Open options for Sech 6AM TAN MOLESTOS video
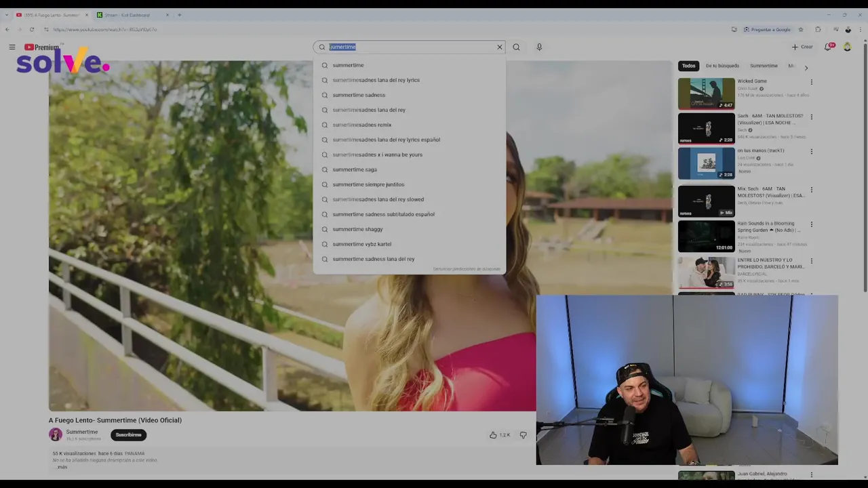The height and width of the screenshot is (488, 868). pos(811,117)
